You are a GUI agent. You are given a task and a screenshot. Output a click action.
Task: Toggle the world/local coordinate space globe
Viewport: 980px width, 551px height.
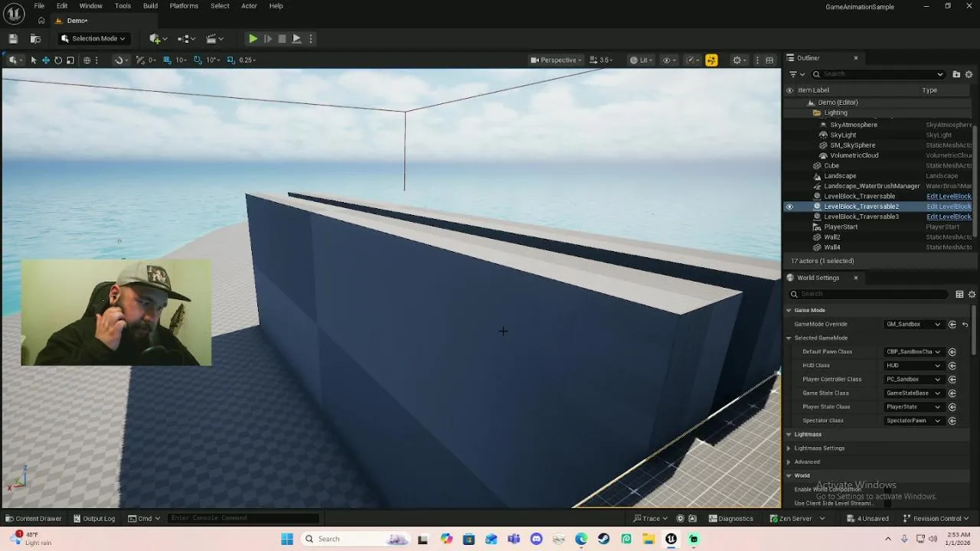pos(87,60)
